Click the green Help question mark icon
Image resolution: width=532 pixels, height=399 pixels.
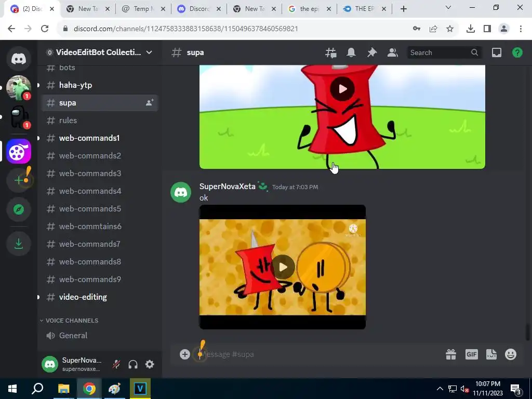[517, 52]
